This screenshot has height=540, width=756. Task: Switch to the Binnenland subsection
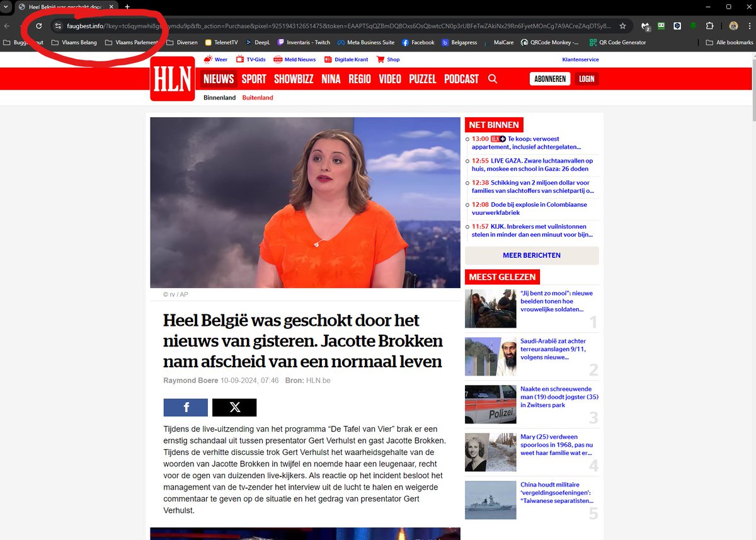click(219, 98)
